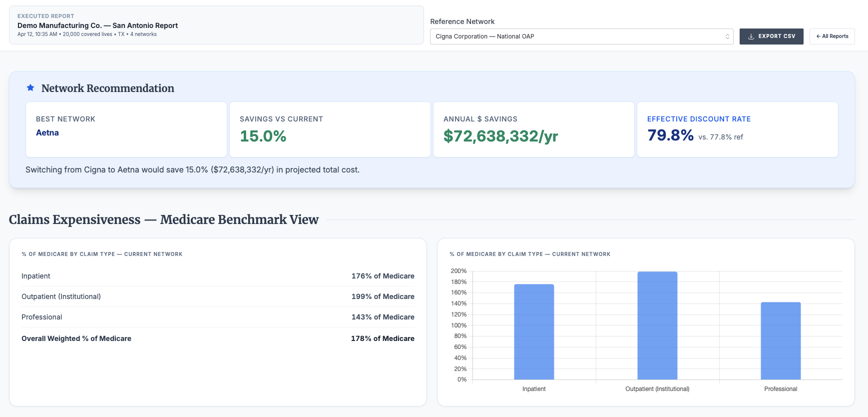This screenshot has width=868, height=417.
Task: Click the '178% of Medicare' value
Action: tap(383, 338)
